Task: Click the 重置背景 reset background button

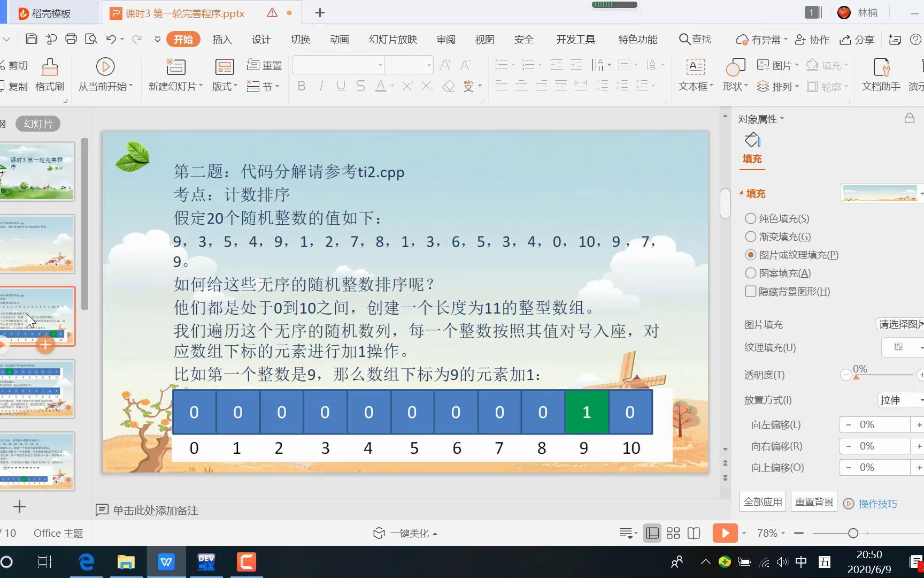Action: pyautogui.click(x=813, y=501)
